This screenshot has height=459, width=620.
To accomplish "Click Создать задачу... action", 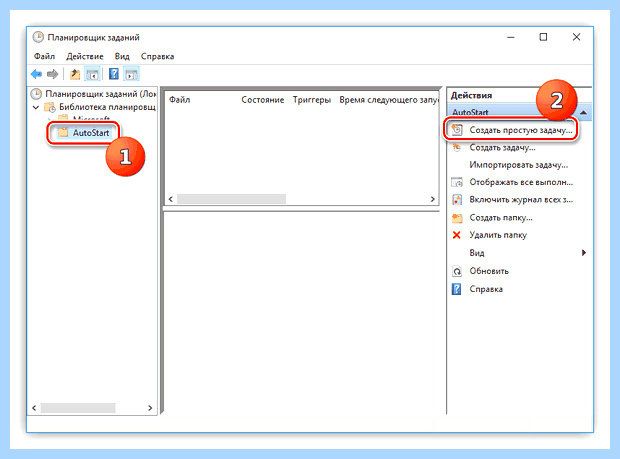I will (x=502, y=147).
